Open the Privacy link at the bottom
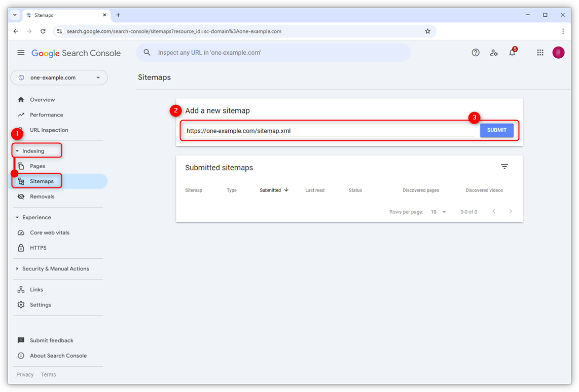The width and height of the screenshot is (579, 392). point(25,374)
